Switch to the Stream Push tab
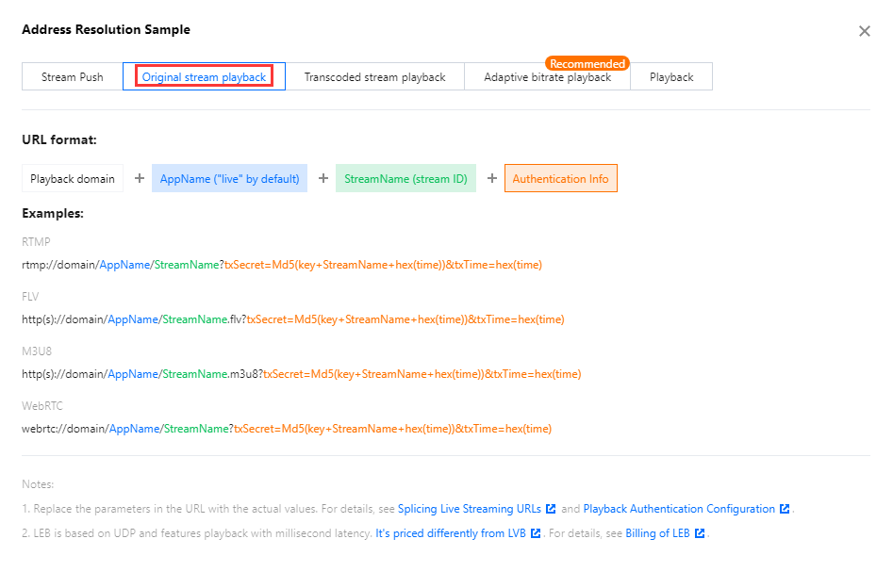This screenshot has height=588, width=893. coord(72,77)
